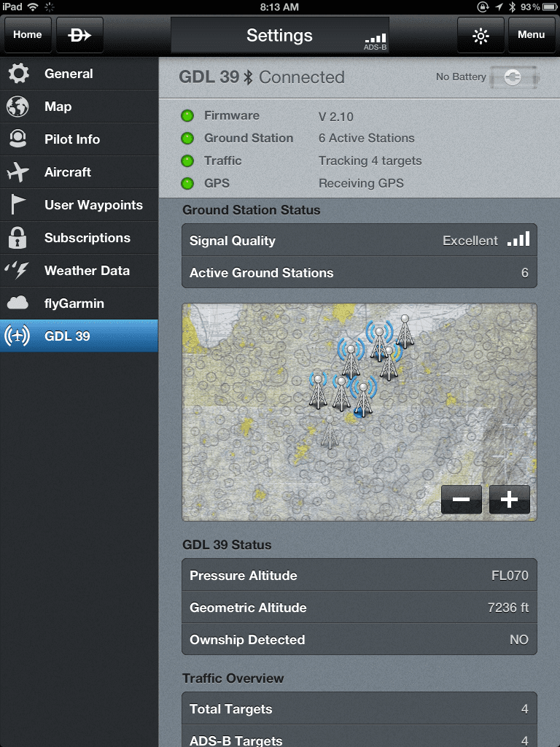Go to the Home screen
Screen dimensions: 560x747
tap(28, 35)
